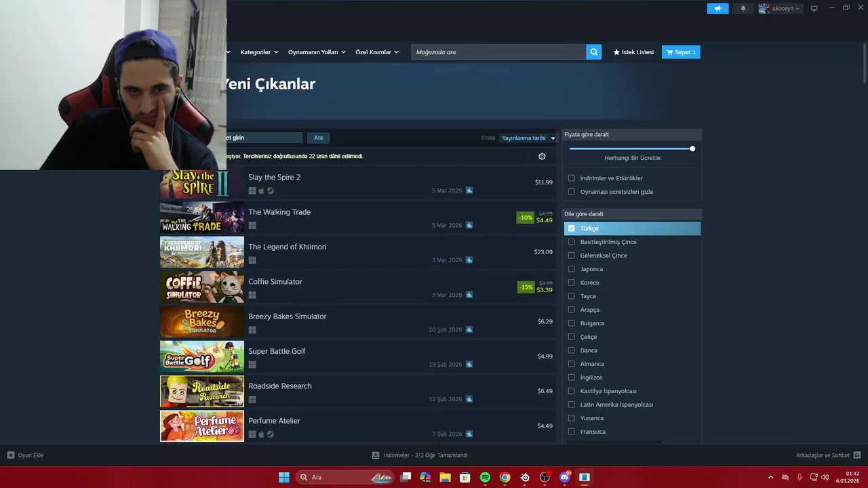This screenshot has width=868, height=488.
Task: Expand the akoceyn account menu
Action: tap(780, 9)
